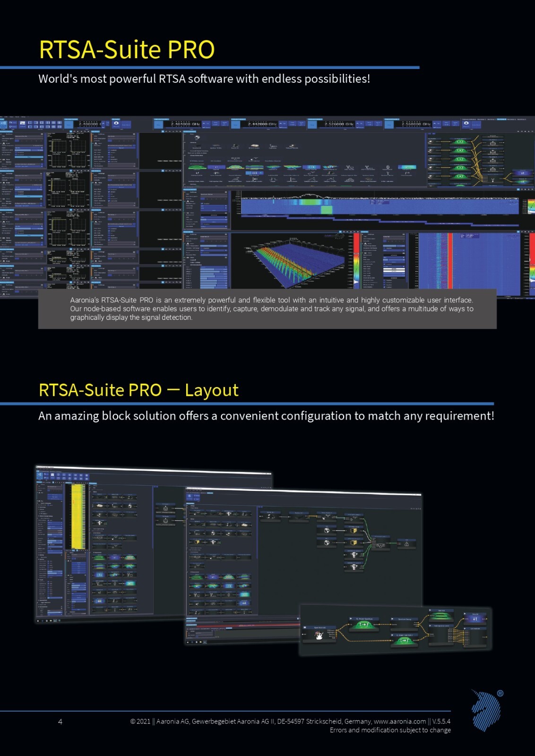Click the globe icon node in graph
The height and width of the screenshot is (756, 535).
[327, 530]
